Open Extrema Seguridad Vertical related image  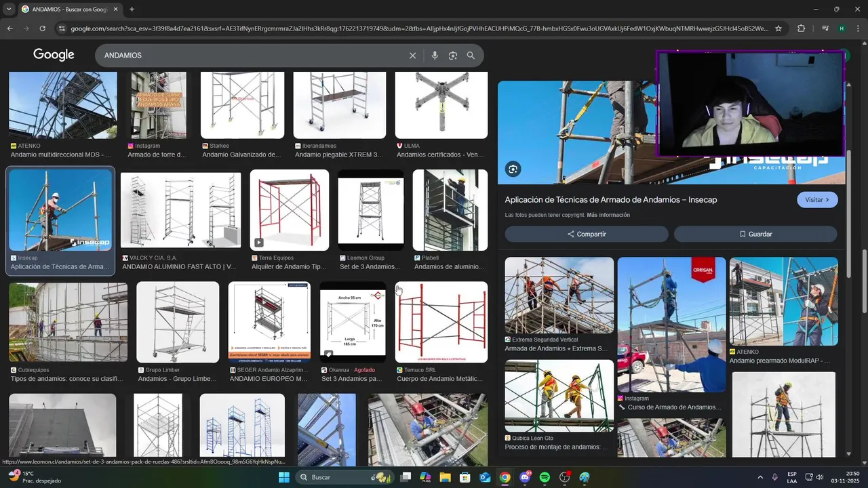[559, 296]
